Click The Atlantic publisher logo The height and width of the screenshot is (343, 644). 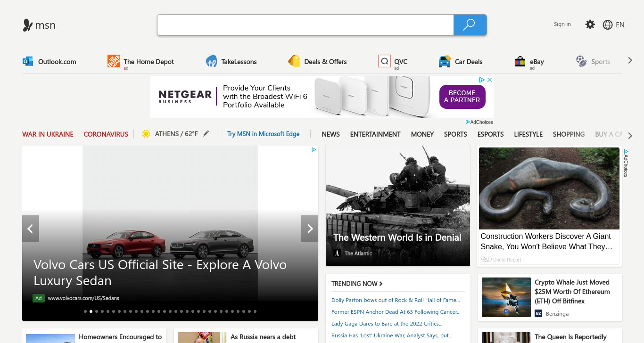pyautogui.click(x=337, y=253)
